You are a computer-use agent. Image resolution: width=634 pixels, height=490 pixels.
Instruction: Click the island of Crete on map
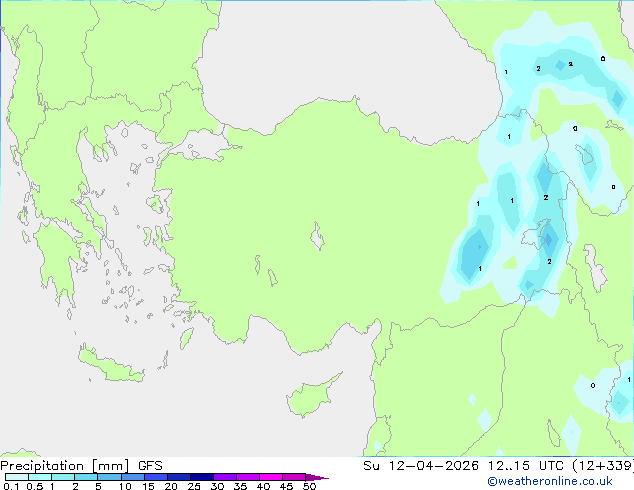click(110, 365)
